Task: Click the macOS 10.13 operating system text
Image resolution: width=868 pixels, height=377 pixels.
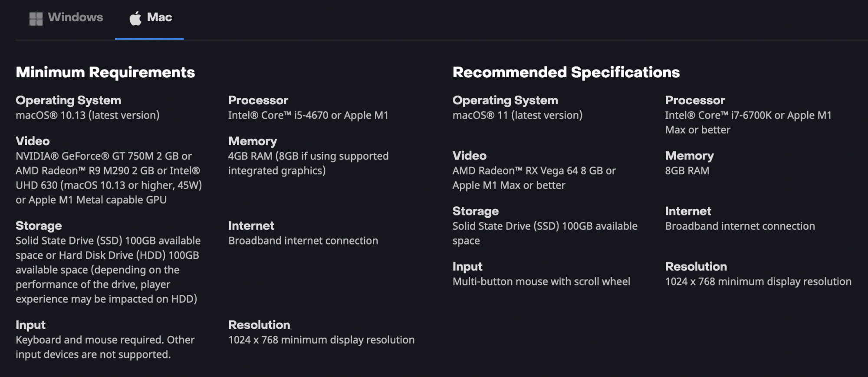Action: click(x=88, y=115)
